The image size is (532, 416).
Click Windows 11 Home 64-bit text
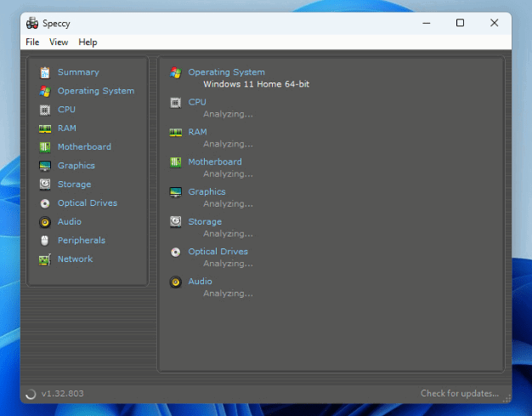[x=256, y=84]
